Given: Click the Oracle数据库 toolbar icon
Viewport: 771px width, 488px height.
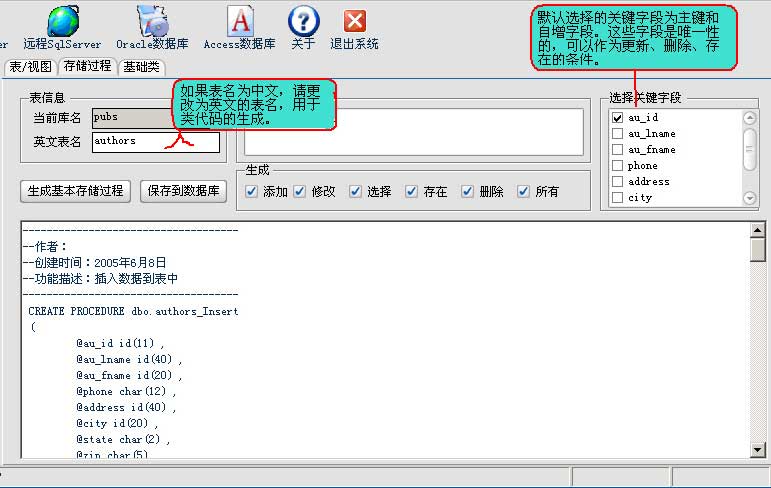Looking at the screenshot, I should pyautogui.click(x=152, y=21).
